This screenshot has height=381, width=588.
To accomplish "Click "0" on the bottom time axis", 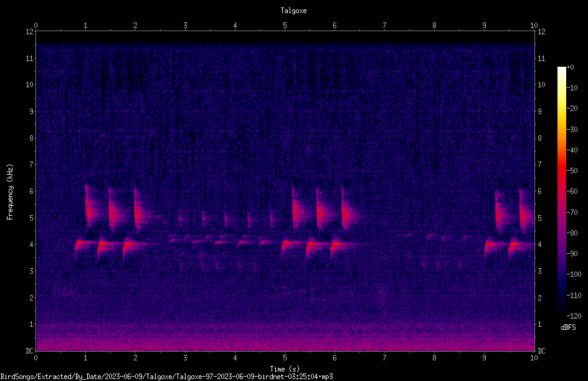I will [36, 358].
